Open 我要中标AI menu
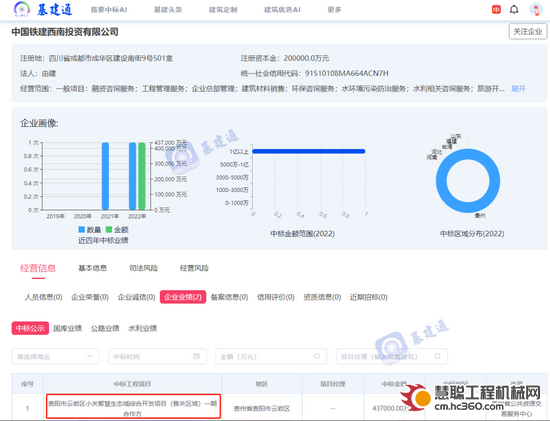 point(109,9)
